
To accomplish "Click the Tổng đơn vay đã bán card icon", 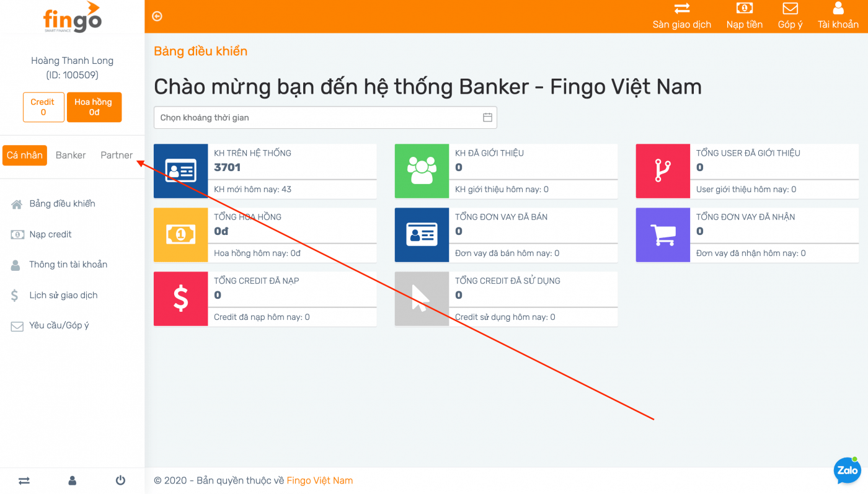I will coord(422,235).
